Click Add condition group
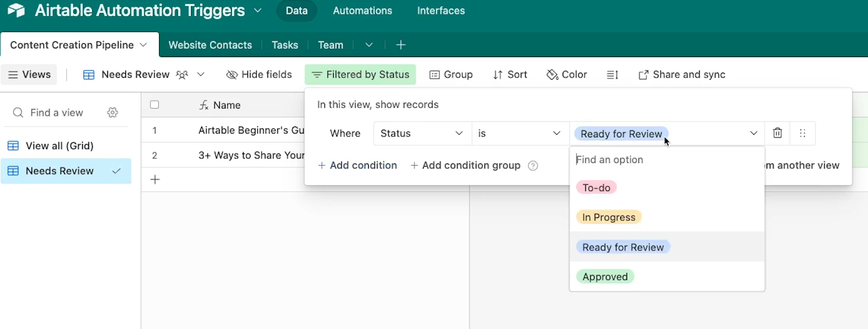This screenshot has height=329, width=868. coord(465,165)
